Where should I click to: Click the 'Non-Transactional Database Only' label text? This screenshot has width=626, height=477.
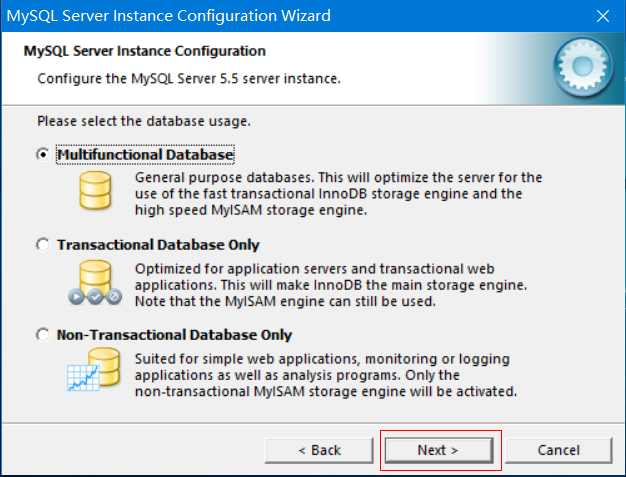tap(174, 335)
